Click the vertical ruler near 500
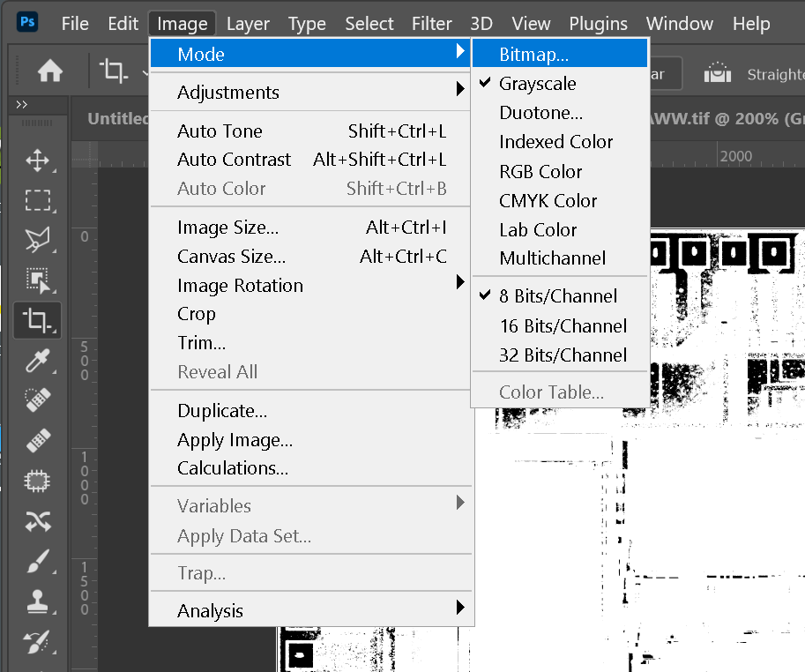The width and height of the screenshot is (805, 672). pyautogui.click(x=84, y=361)
